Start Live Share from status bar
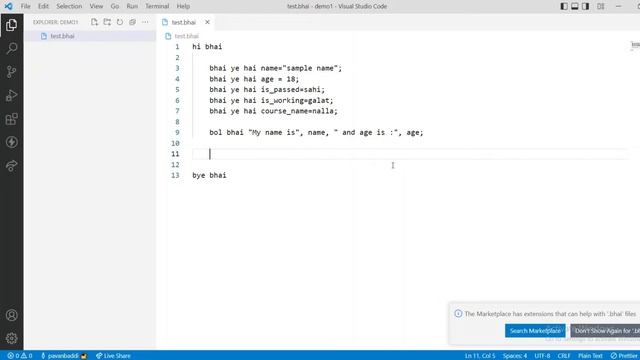Image resolution: width=640 pixels, height=360 pixels. tap(113, 356)
